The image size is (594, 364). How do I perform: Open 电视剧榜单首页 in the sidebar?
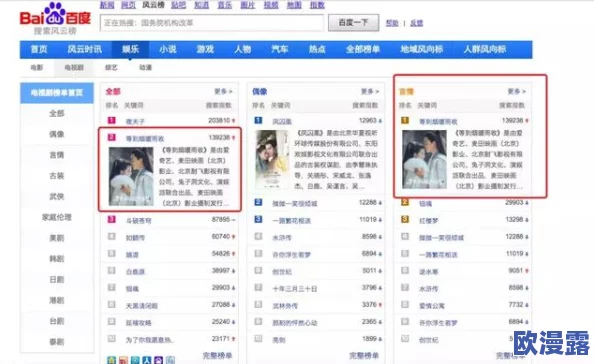[57, 93]
